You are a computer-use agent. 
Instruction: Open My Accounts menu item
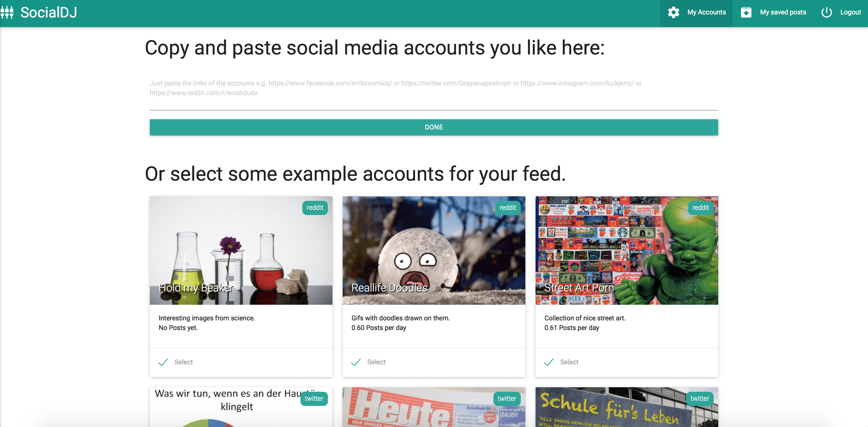tap(706, 12)
